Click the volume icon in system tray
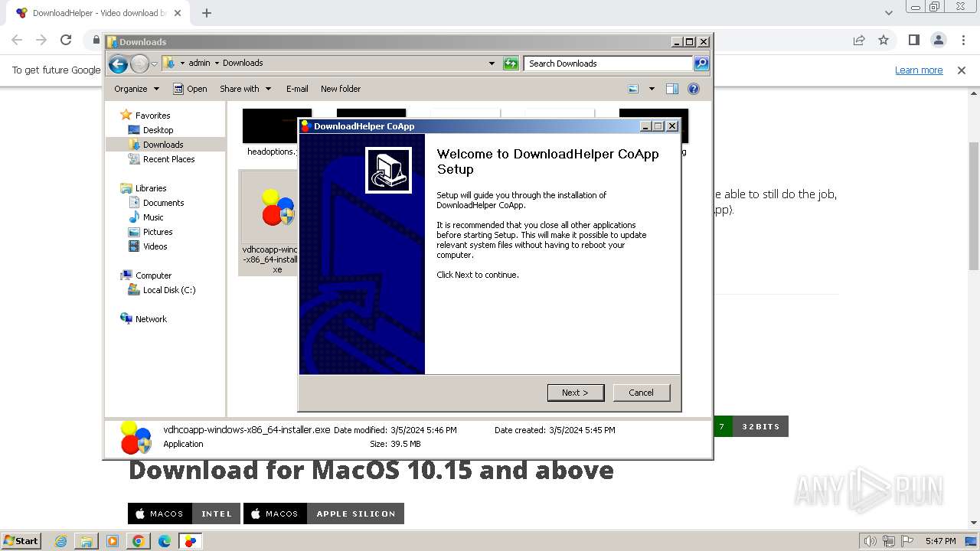This screenshot has width=980, height=551. [870, 541]
